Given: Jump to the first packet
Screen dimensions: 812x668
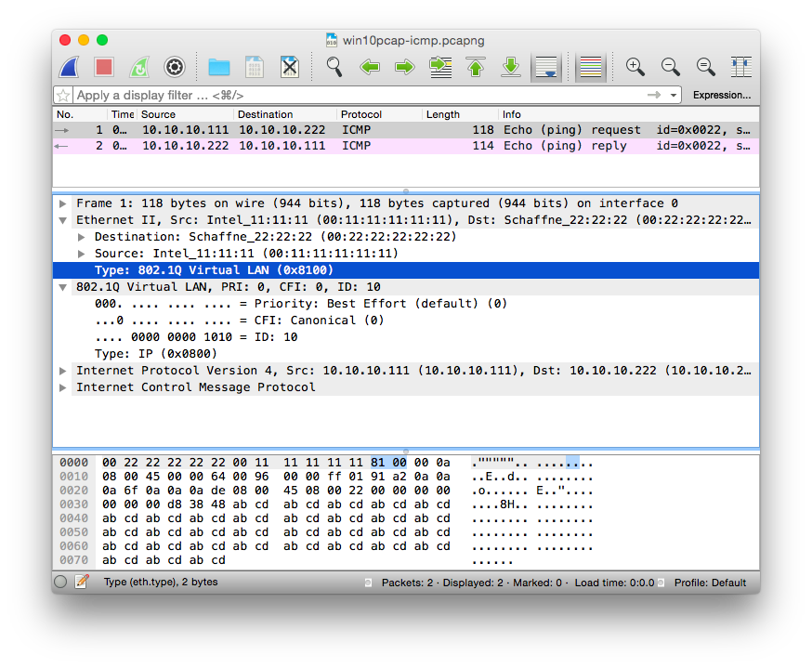Looking at the screenshot, I should pos(476,67).
